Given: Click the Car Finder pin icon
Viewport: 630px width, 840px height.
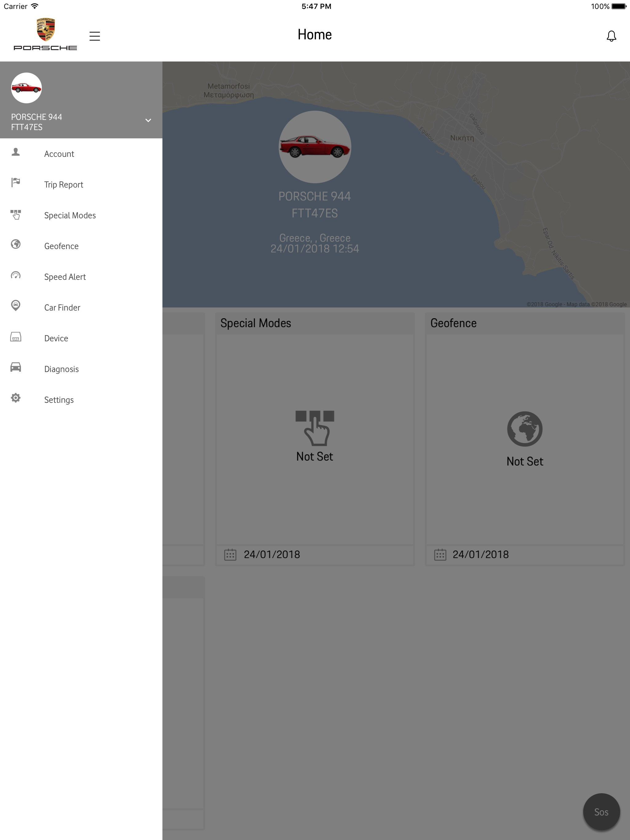Looking at the screenshot, I should (16, 305).
